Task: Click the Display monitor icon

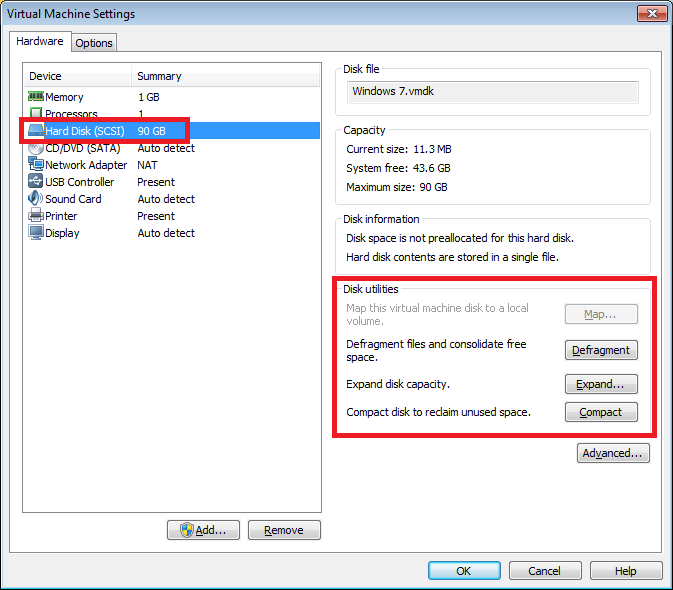Action: click(36, 233)
